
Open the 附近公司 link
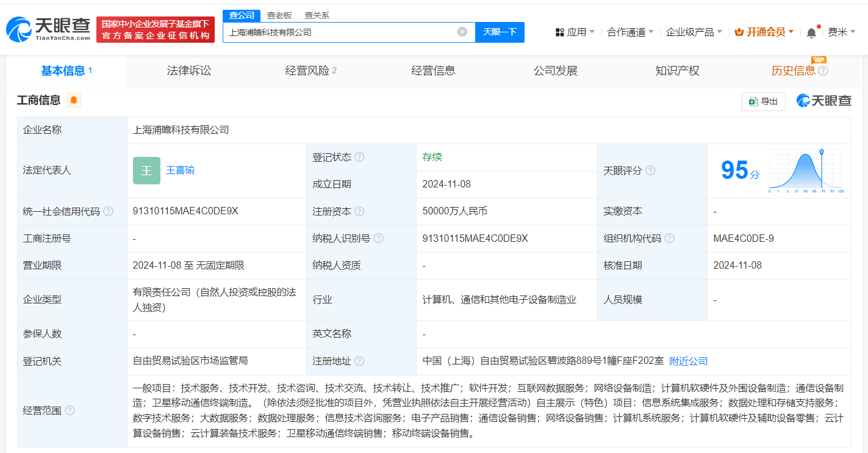point(688,361)
